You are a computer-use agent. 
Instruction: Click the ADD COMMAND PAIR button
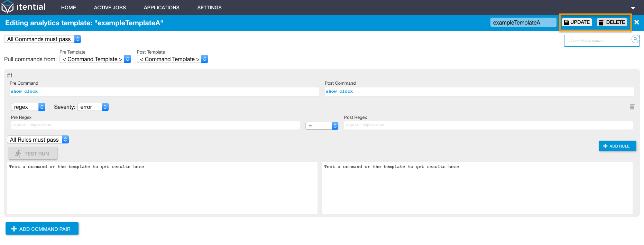42,229
